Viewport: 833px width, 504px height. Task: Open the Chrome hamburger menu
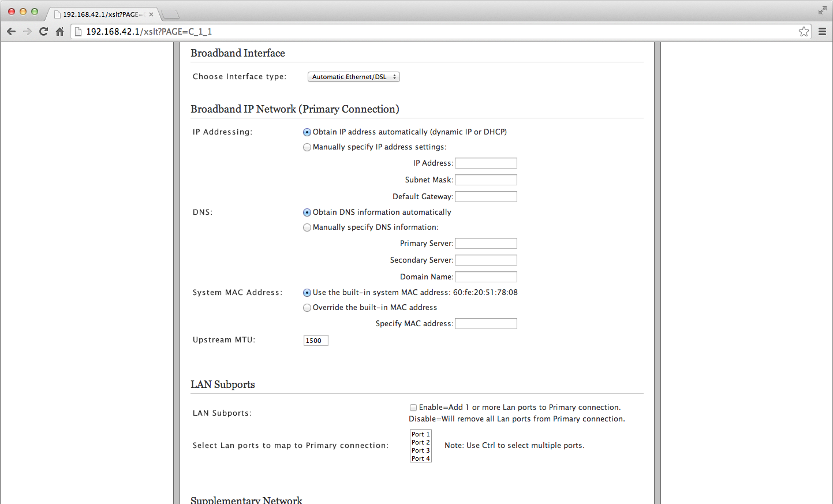pyautogui.click(x=822, y=32)
